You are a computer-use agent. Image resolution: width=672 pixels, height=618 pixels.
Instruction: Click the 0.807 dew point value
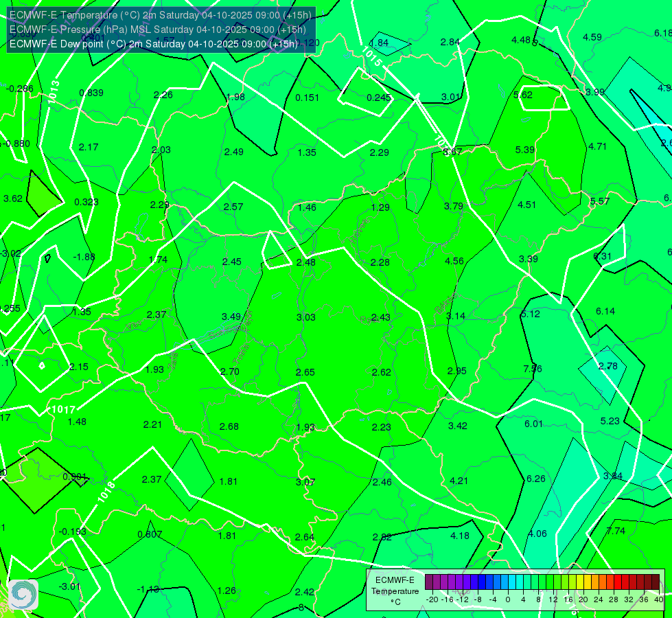point(150,535)
